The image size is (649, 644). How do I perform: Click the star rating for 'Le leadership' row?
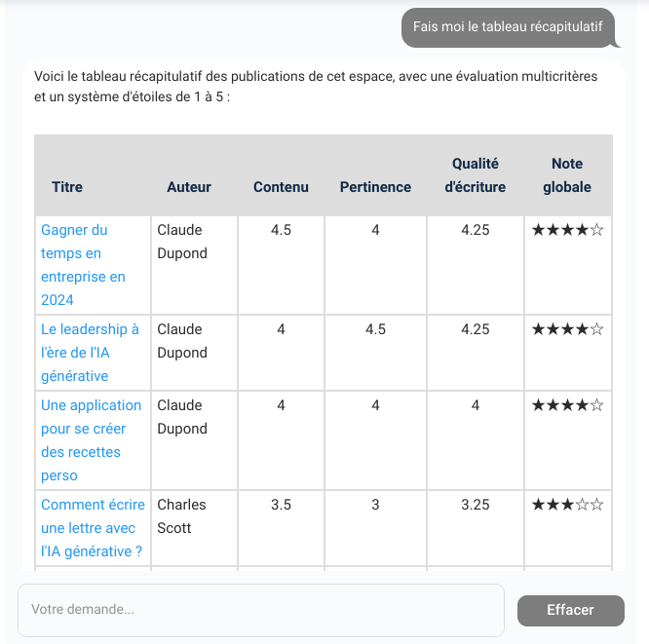tap(567, 330)
